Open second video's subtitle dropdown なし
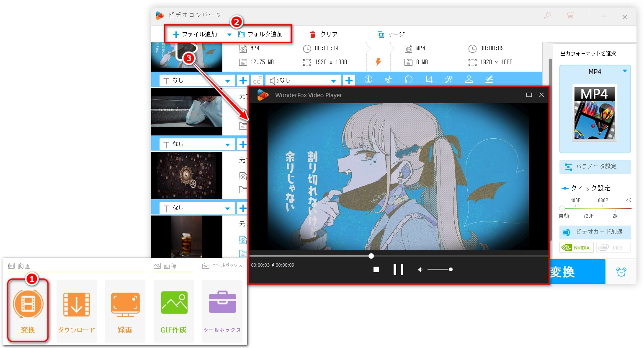The height and width of the screenshot is (348, 644). (x=197, y=144)
